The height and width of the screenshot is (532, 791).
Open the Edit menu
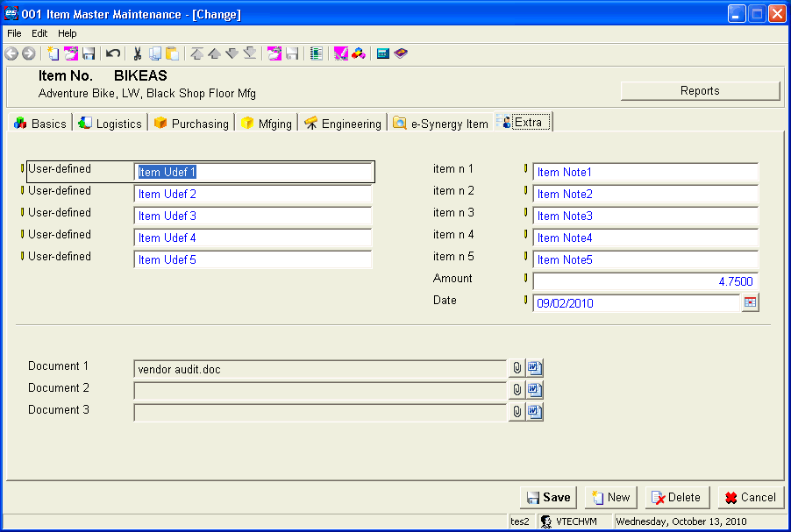(39, 33)
